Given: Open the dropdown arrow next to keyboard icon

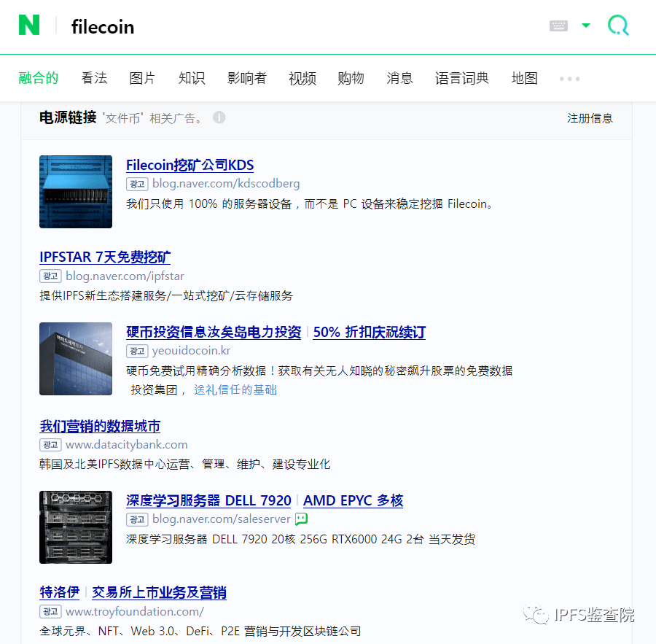Looking at the screenshot, I should [x=586, y=25].
